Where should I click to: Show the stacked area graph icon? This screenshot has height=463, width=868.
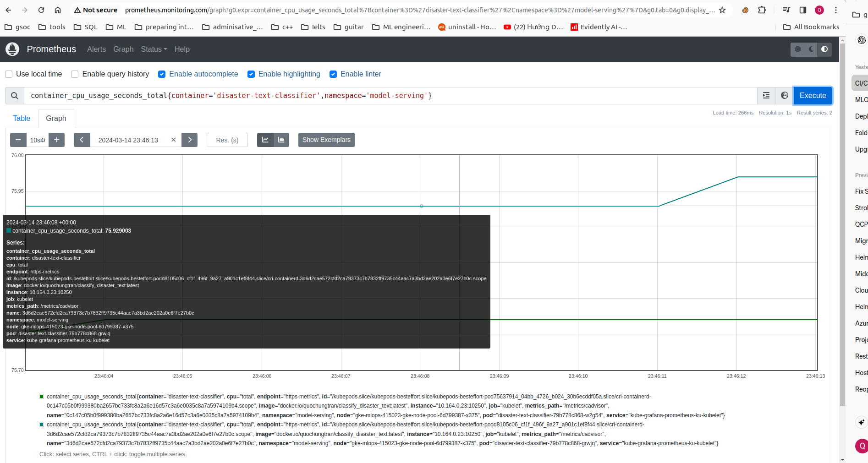281,140
